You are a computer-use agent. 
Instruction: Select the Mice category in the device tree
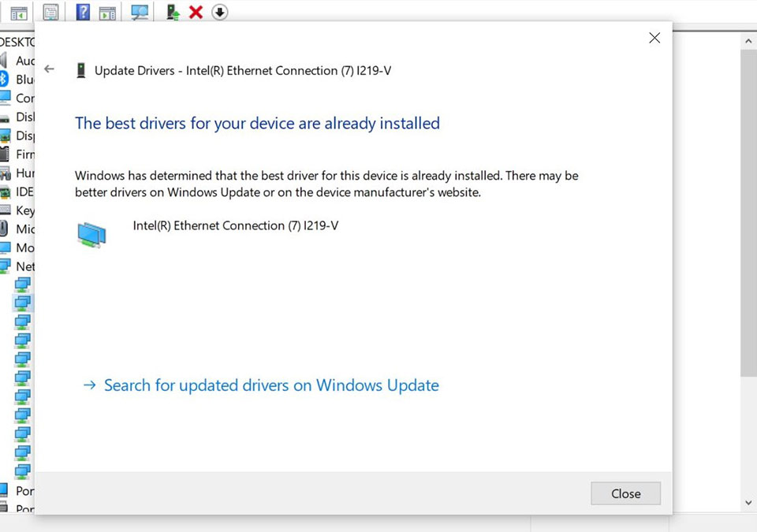tap(17, 229)
